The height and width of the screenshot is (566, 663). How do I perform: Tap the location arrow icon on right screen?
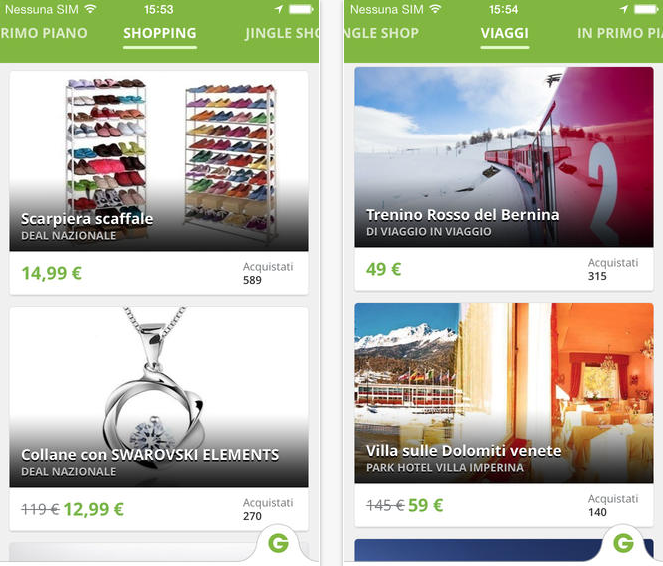click(623, 9)
